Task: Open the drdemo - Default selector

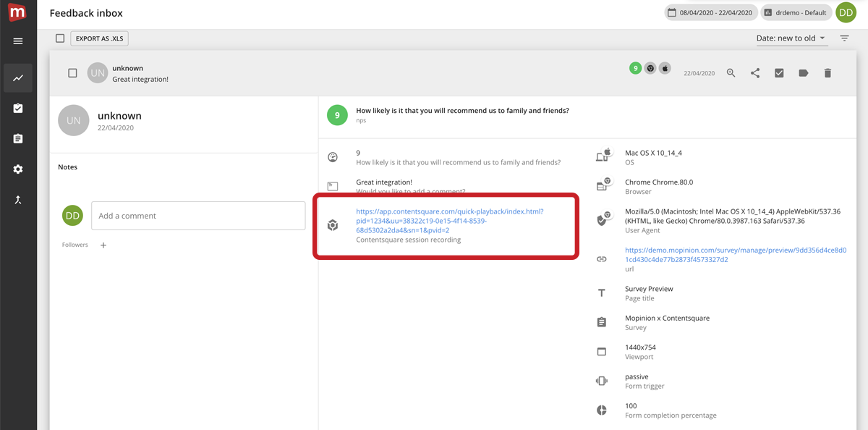Action: [x=796, y=13]
